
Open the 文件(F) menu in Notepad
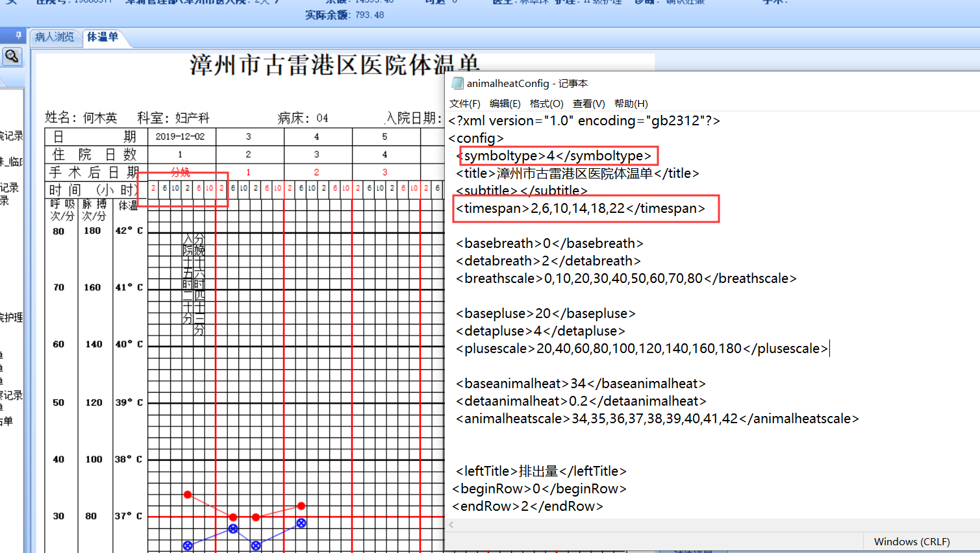coord(465,104)
